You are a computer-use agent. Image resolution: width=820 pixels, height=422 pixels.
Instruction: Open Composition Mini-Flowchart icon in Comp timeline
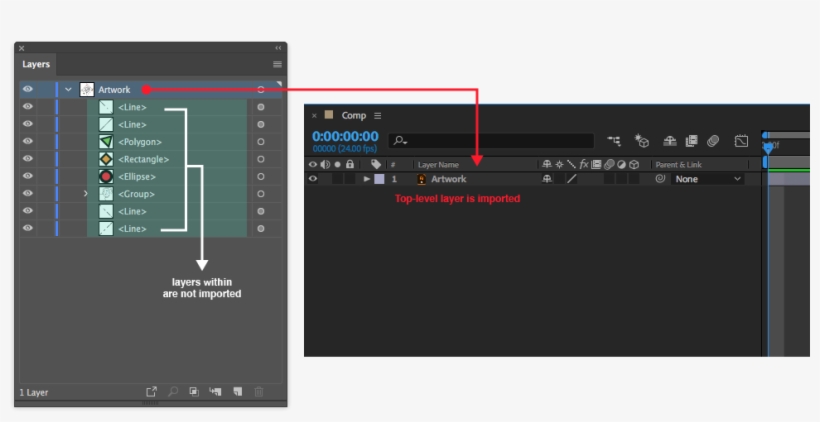coord(614,141)
